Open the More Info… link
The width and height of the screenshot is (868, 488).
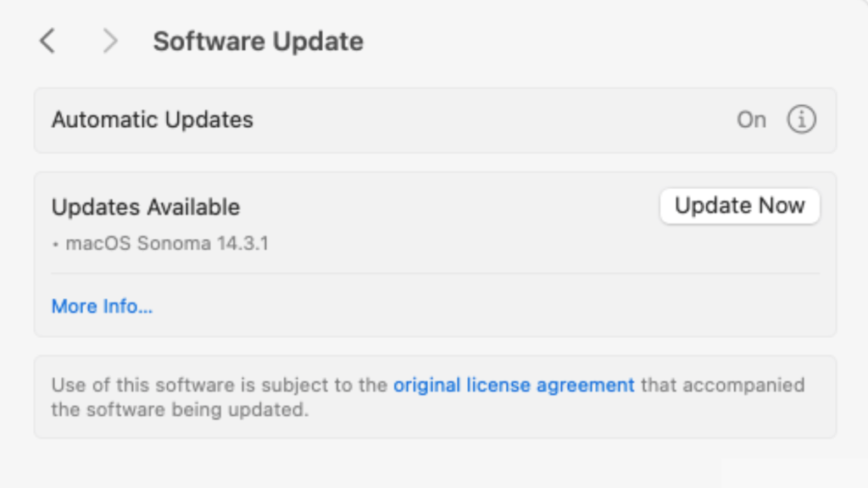click(102, 306)
